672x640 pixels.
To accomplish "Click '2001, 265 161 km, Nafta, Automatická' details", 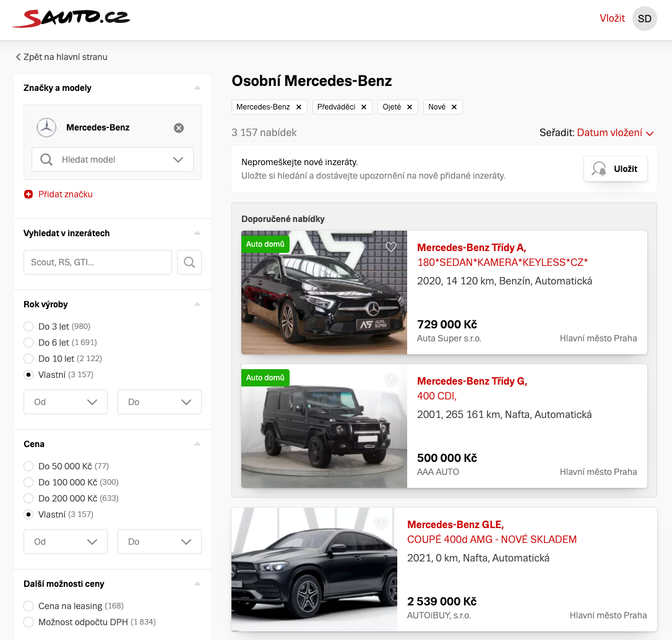I will (504, 415).
